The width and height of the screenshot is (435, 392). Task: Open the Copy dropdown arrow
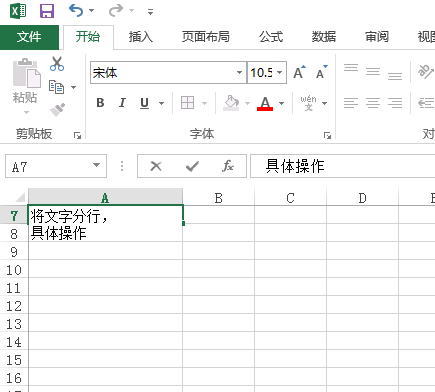[74, 87]
